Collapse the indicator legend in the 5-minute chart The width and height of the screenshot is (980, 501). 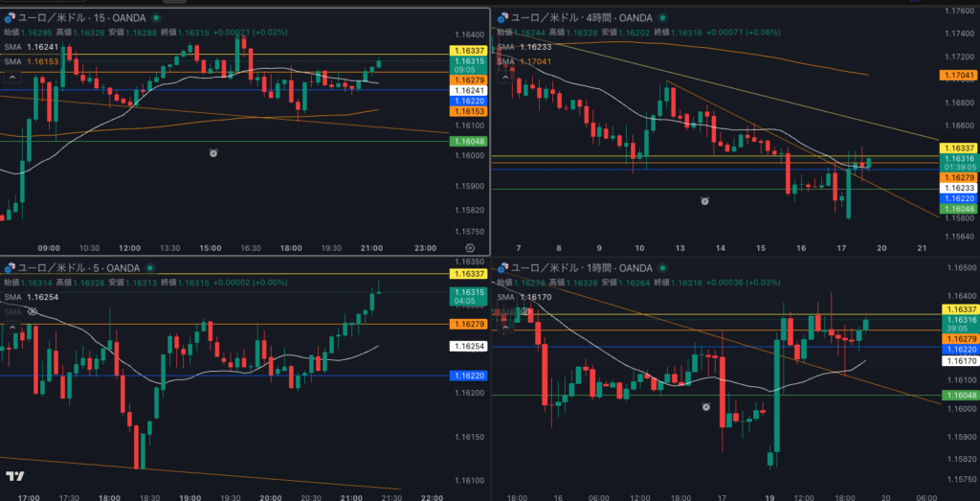point(13,328)
